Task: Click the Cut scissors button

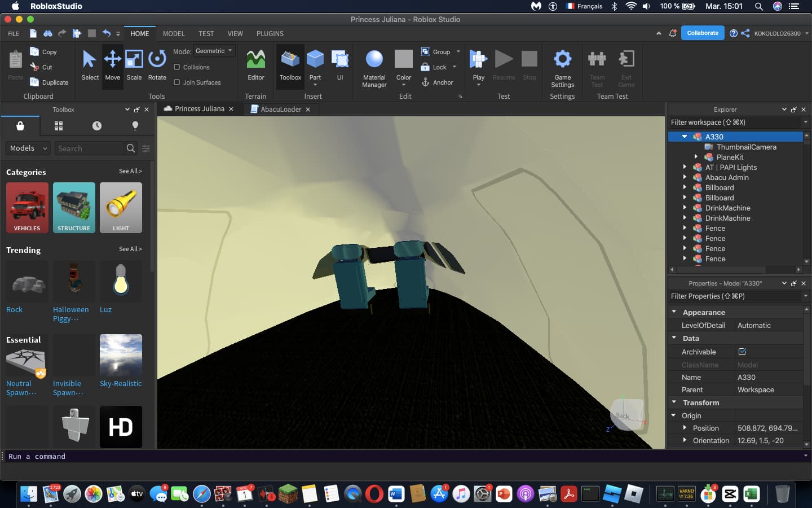Action: point(41,67)
